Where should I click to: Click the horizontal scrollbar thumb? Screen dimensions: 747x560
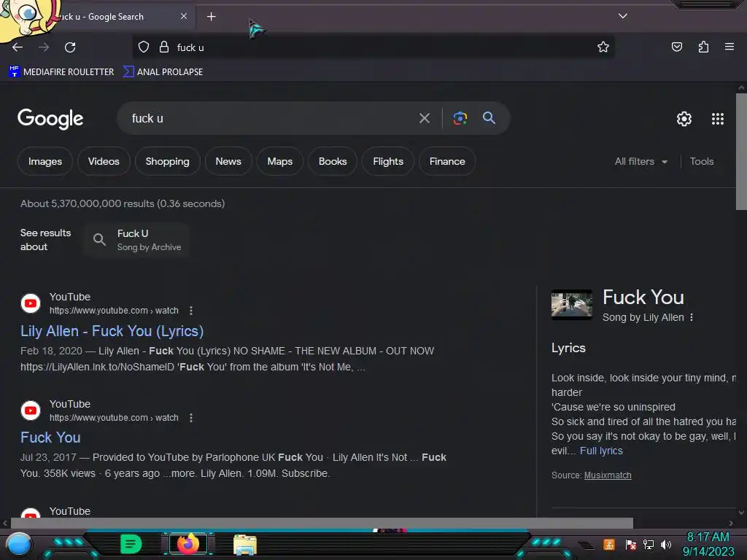322,523
